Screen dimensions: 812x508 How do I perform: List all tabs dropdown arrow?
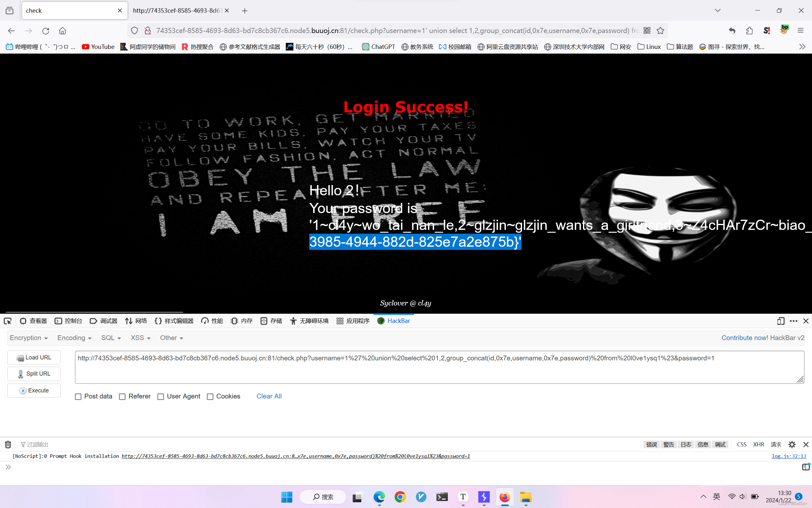click(x=718, y=10)
